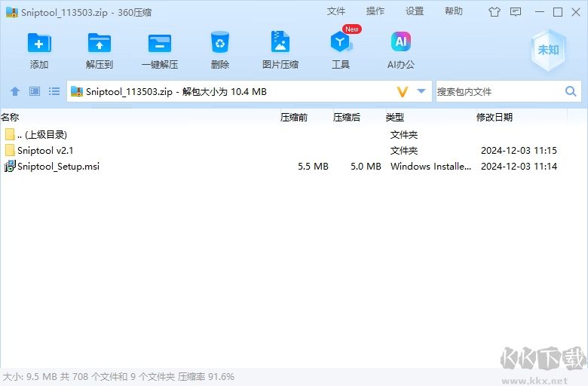
Task: Click the Sniptool v2.1 folder icon
Action: point(10,151)
